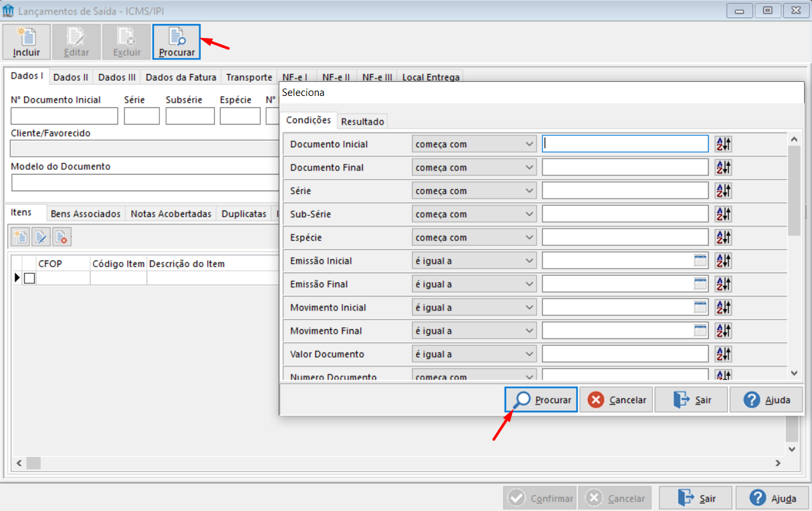Select the Condições tab
The height and width of the screenshot is (511, 812).
pyautogui.click(x=308, y=121)
